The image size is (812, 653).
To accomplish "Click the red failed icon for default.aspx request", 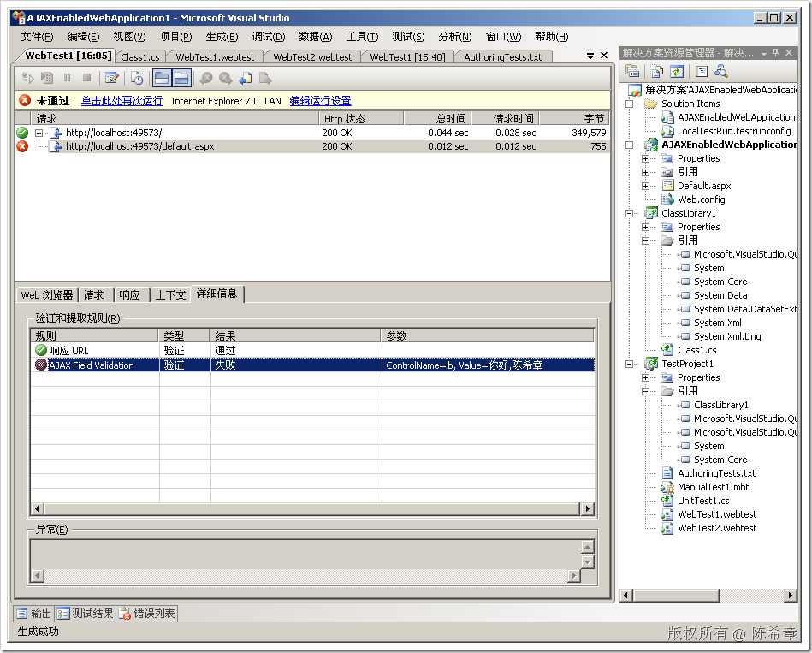I will point(22,146).
